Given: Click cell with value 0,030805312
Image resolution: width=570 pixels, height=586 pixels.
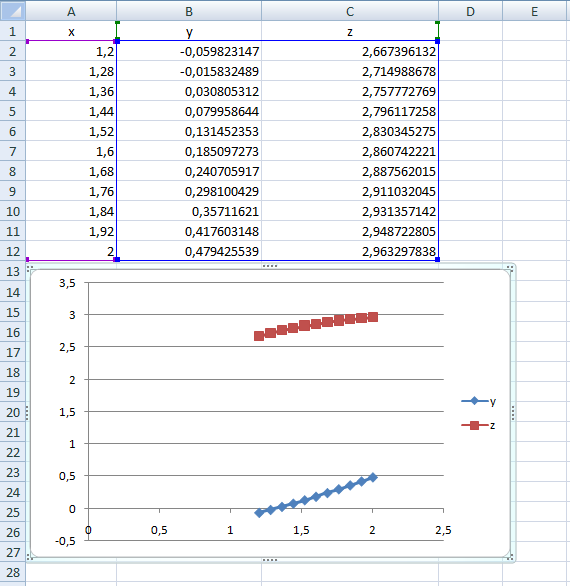Looking at the screenshot, I should click(x=189, y=91).
